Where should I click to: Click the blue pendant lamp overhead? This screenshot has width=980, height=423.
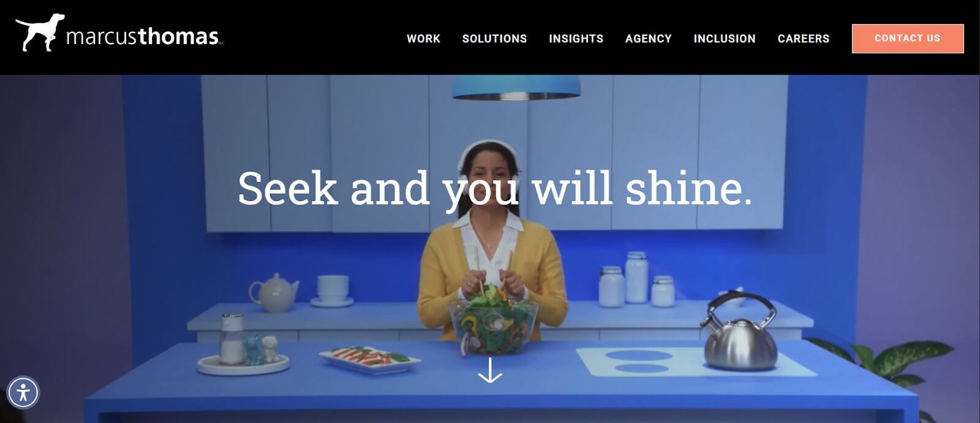516,87
